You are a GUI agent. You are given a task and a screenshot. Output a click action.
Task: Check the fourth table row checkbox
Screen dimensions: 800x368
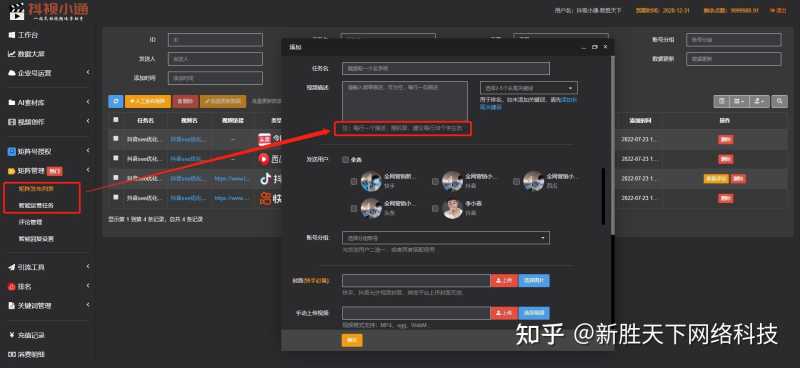116,197
